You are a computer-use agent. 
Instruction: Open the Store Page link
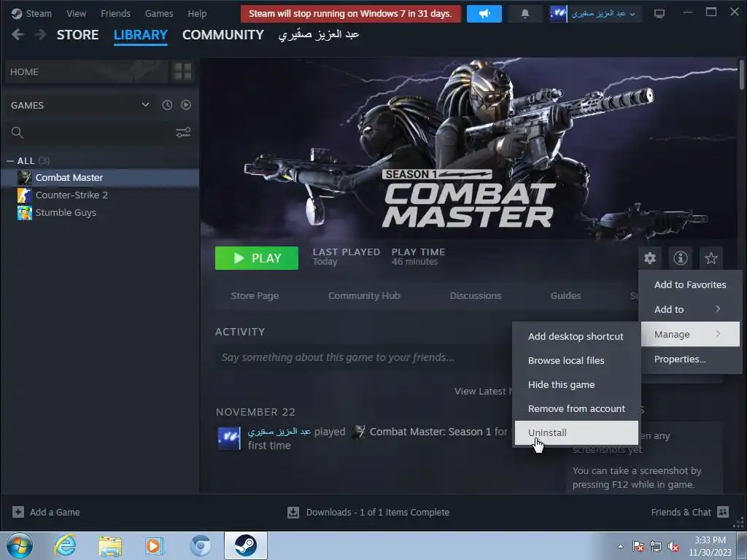tap(255, 296)
